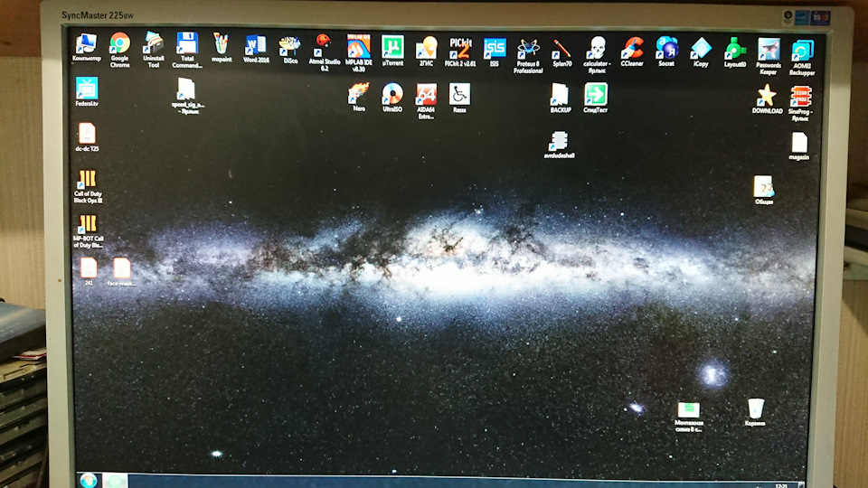Image resolution: width=868 pixels, height=488 pixels.
Task: Open 2ГИС map shortcut
Action: pyautogui.click(x=426, y=51)
